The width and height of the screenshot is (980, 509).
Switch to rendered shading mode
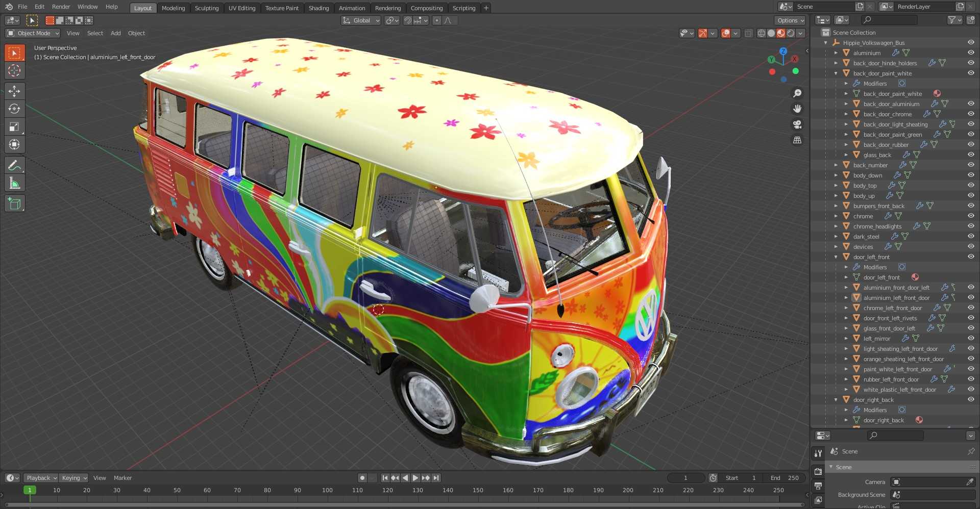(791, 33)
